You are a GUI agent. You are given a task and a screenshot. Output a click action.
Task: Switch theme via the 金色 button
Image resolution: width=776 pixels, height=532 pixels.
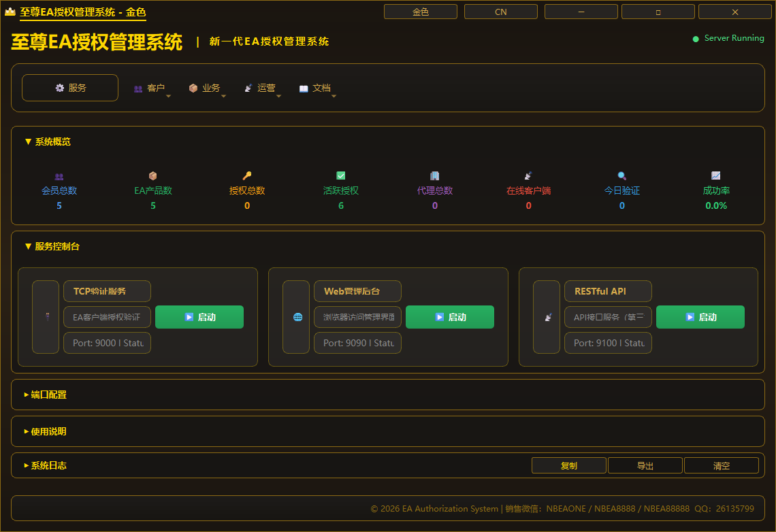(421, 12)
